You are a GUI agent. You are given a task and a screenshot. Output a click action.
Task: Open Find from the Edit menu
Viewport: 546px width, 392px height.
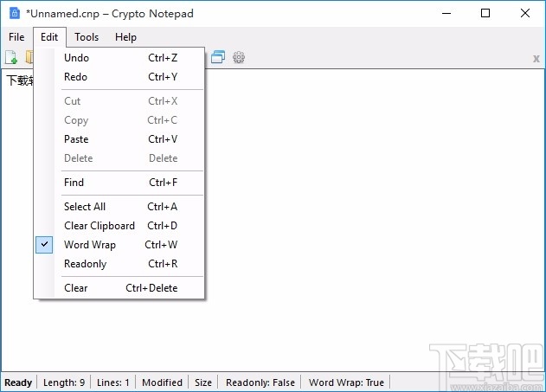click(x=120, y=183)
